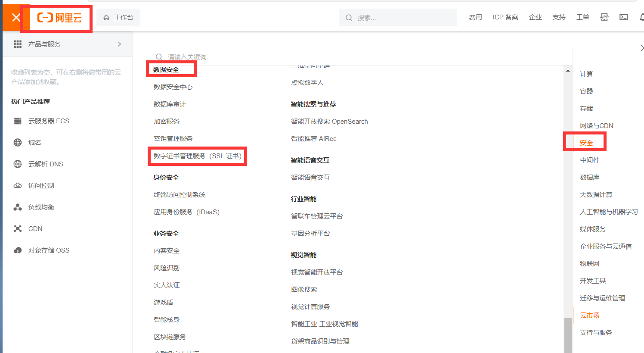Click the notification bell icon
Screen dimensions: 644x353
pyautogui.click(x=641, y=17)
